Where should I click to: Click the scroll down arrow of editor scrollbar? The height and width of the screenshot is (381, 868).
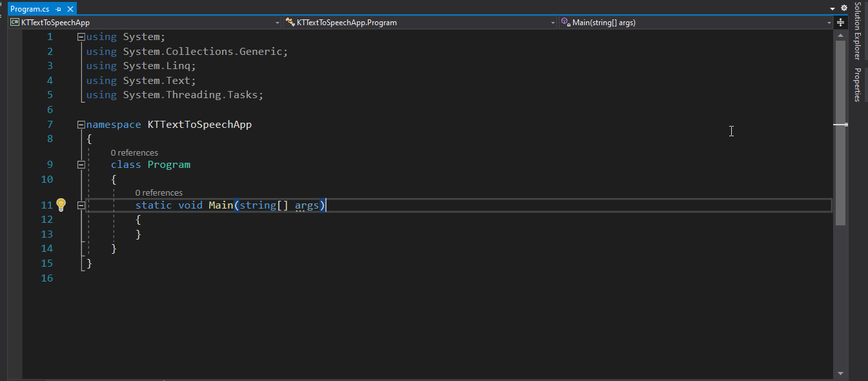click(x=840, y=373)
